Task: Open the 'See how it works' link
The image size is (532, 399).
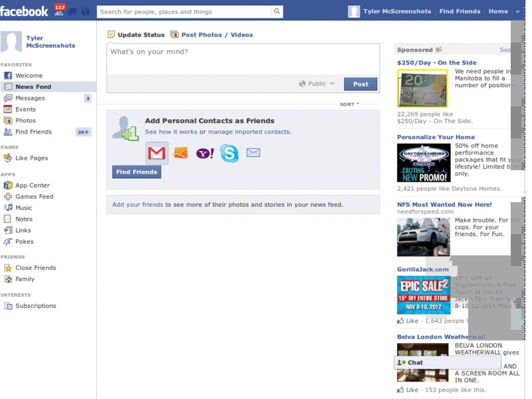Action: (171, 132)
